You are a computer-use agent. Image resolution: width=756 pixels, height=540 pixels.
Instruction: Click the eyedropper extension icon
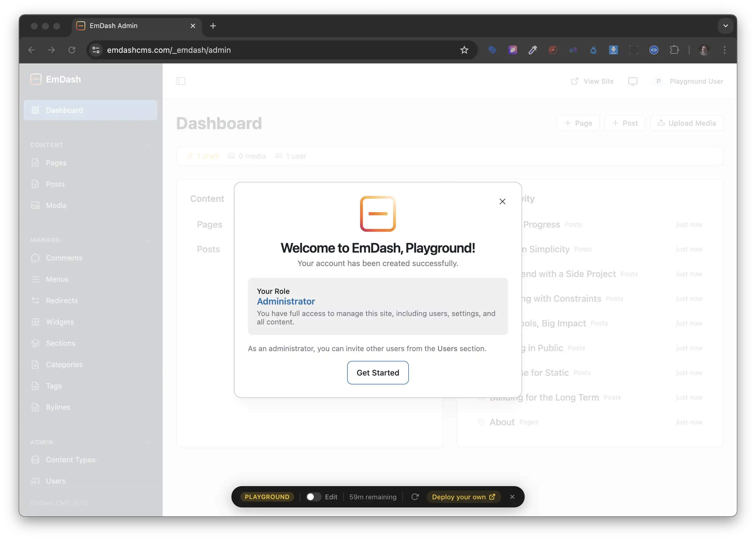(533, 50)
